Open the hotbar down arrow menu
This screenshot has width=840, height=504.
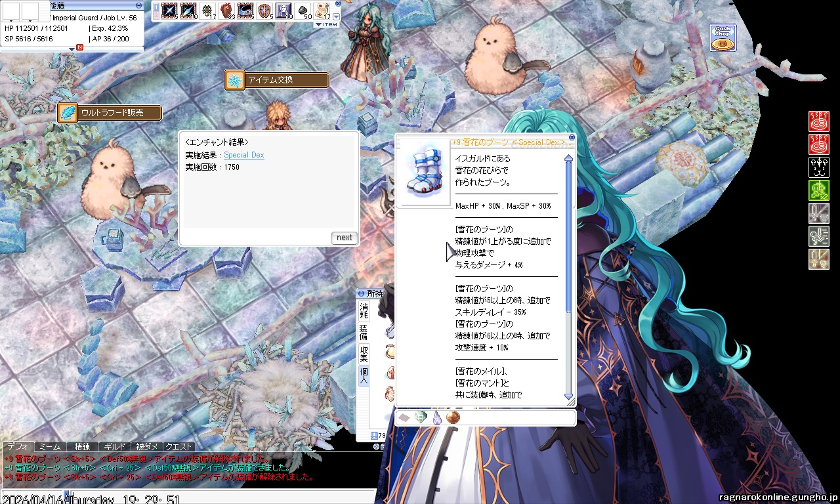[x=337, y=16]
